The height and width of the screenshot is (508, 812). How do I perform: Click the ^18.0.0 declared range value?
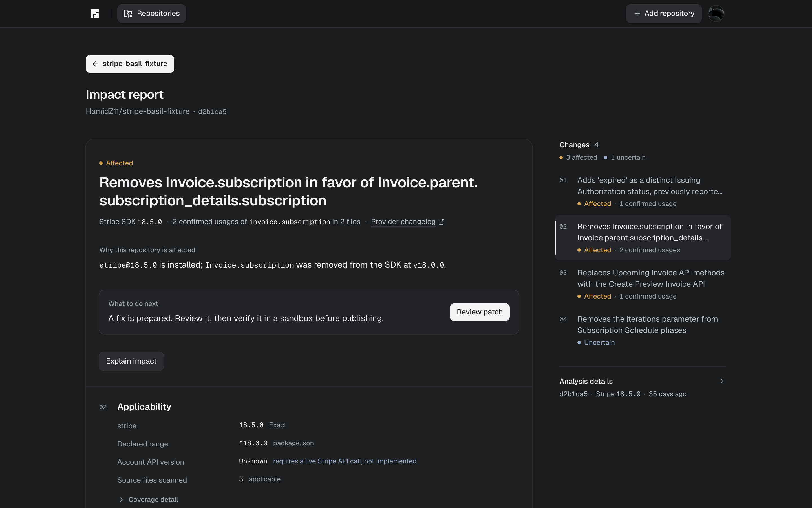(253, 443)
